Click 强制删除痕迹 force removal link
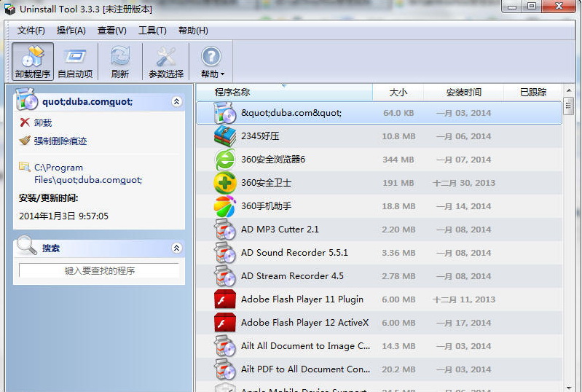Viewport: 582px width, 392px height. click(60, 141)
